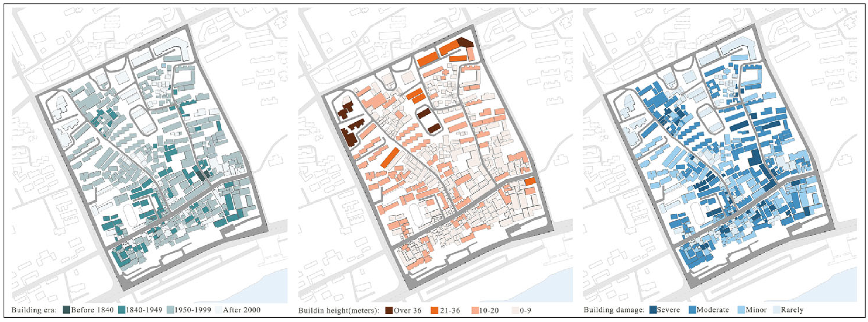Click the '10-20' legend text
868x322 pixels.
[489, 311]
